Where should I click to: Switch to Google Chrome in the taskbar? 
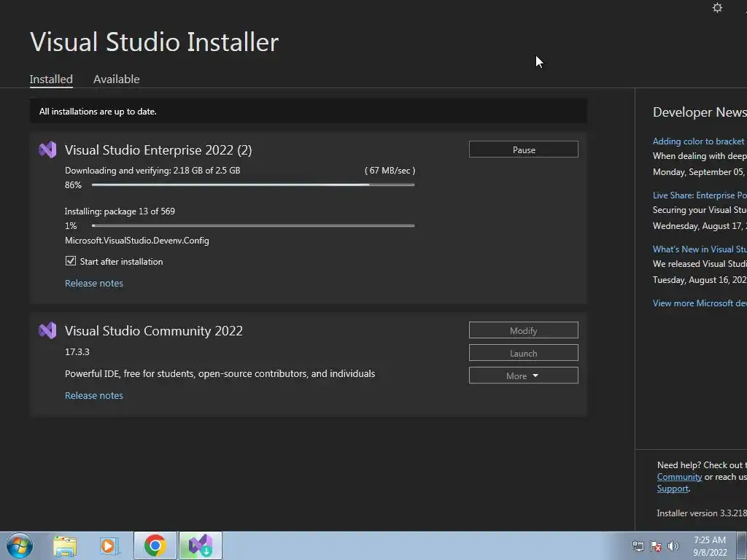click(x=155, y=545)
